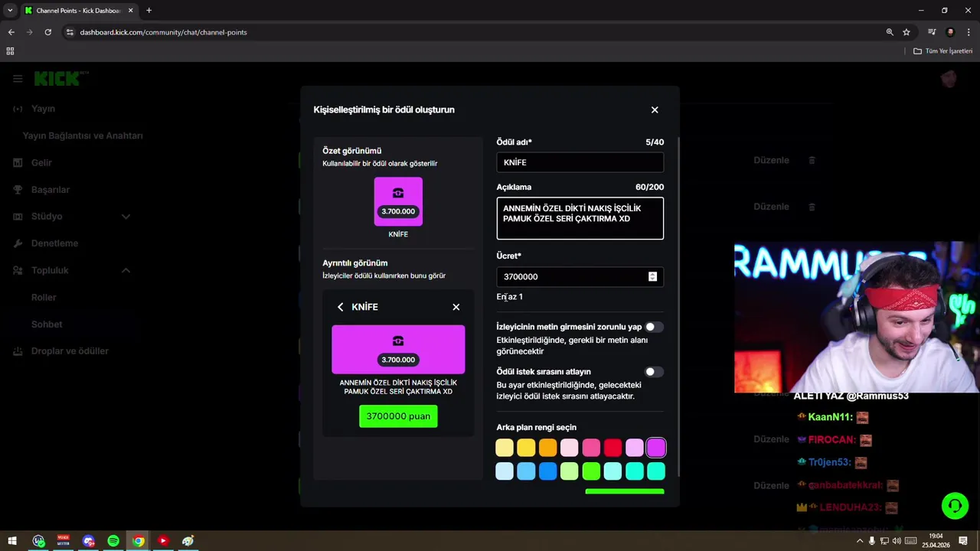Viewport: 980px width, 551px height.
Task: Open the notification center in system tray
Action: point(963,541)
